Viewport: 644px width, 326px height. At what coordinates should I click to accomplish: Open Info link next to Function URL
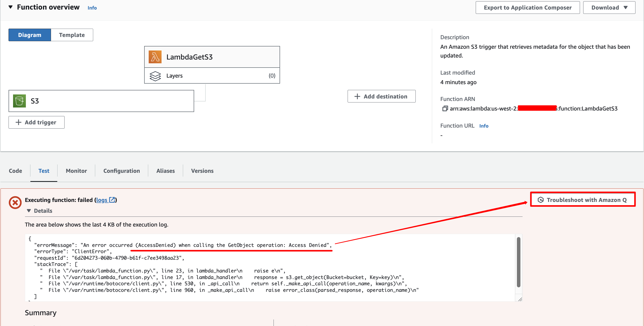[484, 126]
